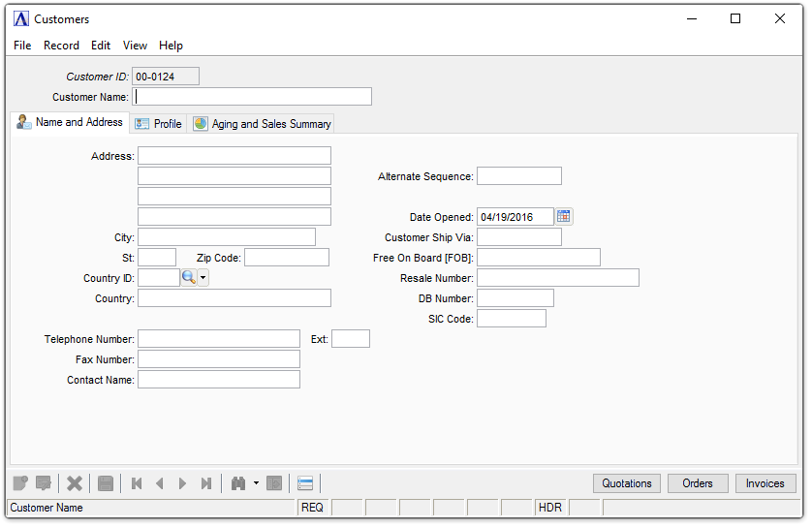This screenshot has height=527, width=812.
Task: Click the Invoices button
Action: pos(765,483)
